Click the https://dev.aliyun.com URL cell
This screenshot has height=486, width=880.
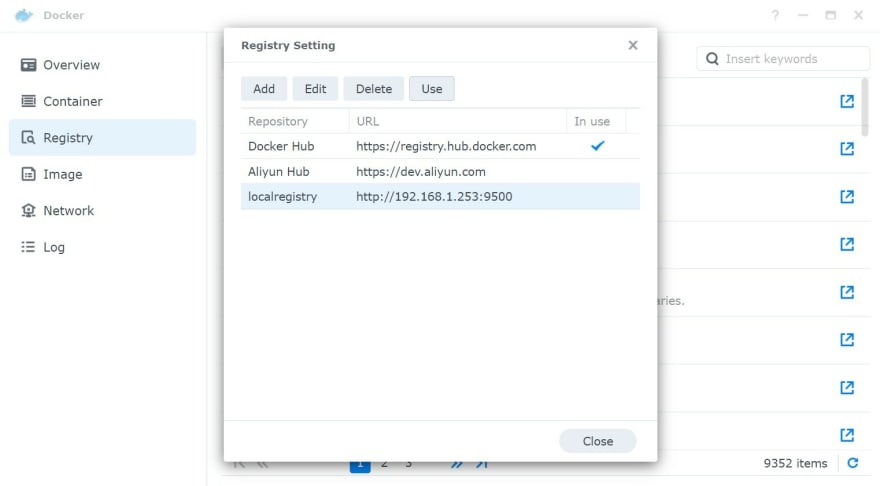421,172
